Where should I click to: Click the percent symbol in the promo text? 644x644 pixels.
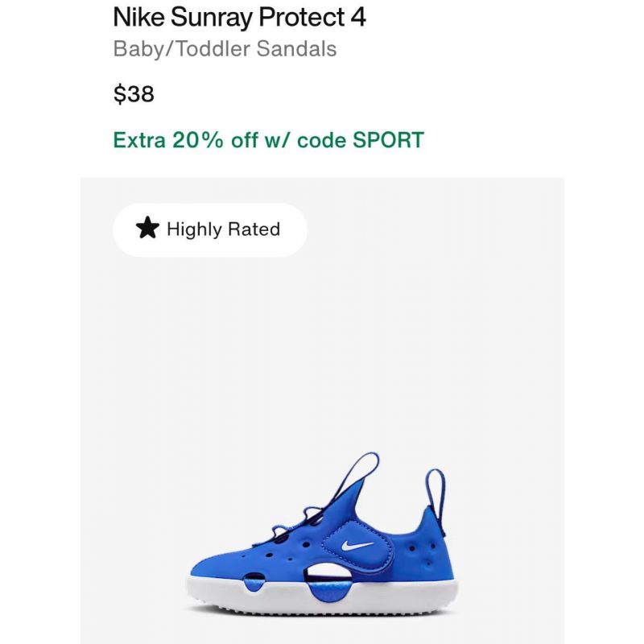tap(213, 140)
